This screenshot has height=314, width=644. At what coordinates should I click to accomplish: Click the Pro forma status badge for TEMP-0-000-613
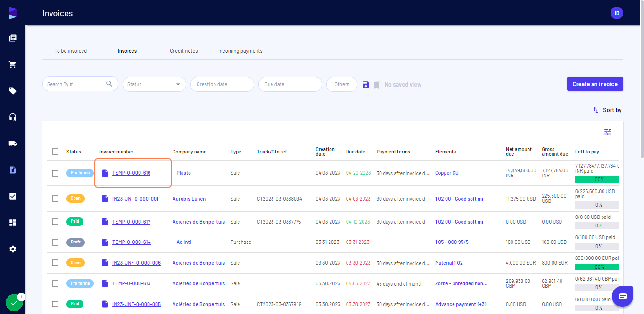coord(80,283)
